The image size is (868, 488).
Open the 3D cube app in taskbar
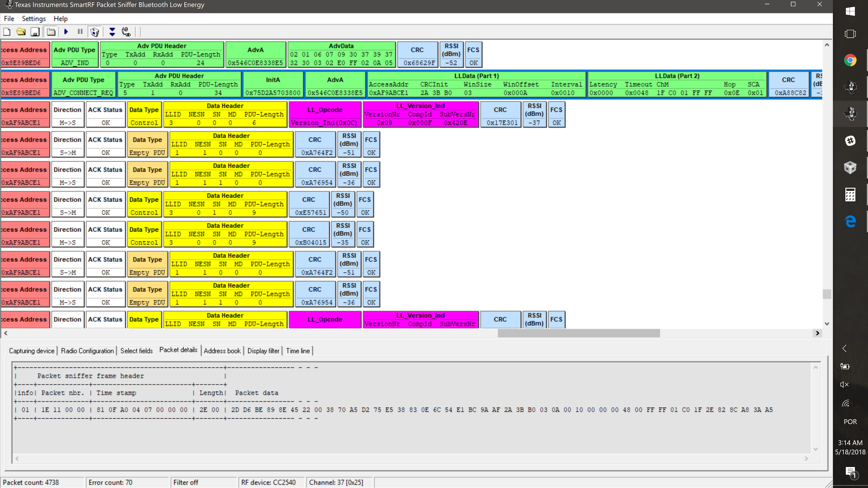(850, 167)
